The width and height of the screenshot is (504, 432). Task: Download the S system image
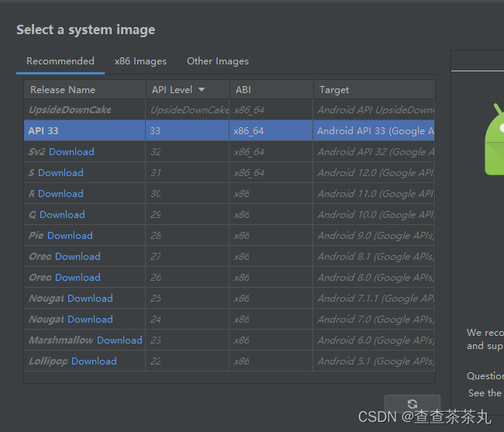[x=60, y=173]
